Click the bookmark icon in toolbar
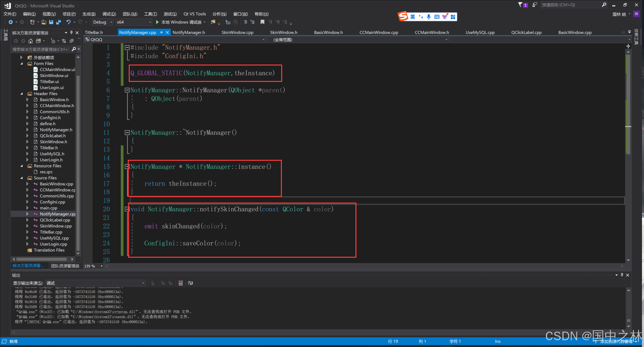Image resolution: width=644 pixels, height=347 pixels. tap(262, 22)
